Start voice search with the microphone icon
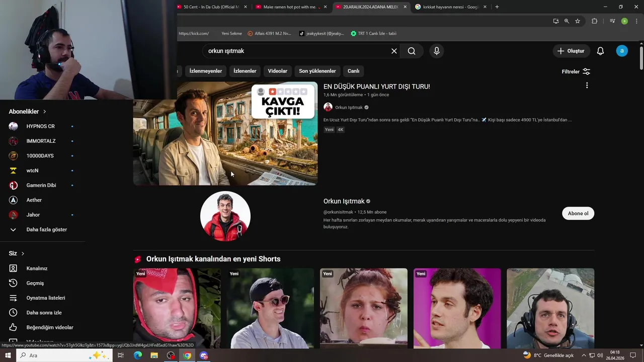The image size is (644, 362). tap(437, 51)
